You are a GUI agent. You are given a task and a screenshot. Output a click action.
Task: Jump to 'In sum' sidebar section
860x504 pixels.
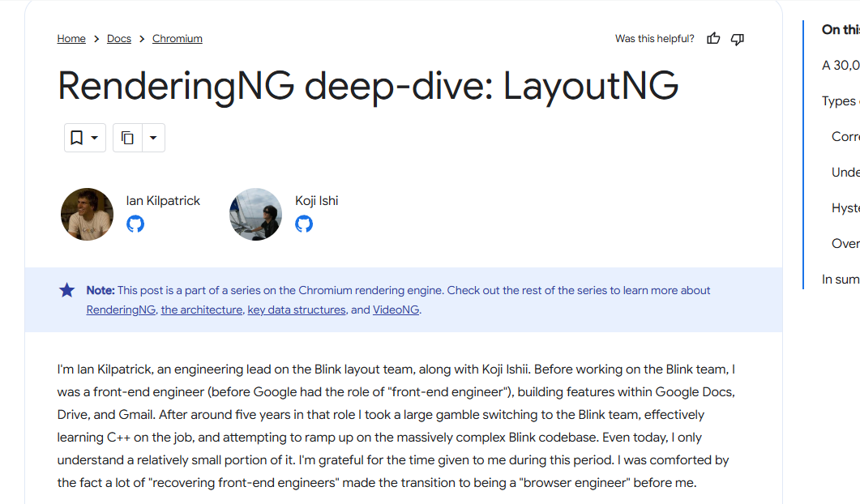pos(841,280)
